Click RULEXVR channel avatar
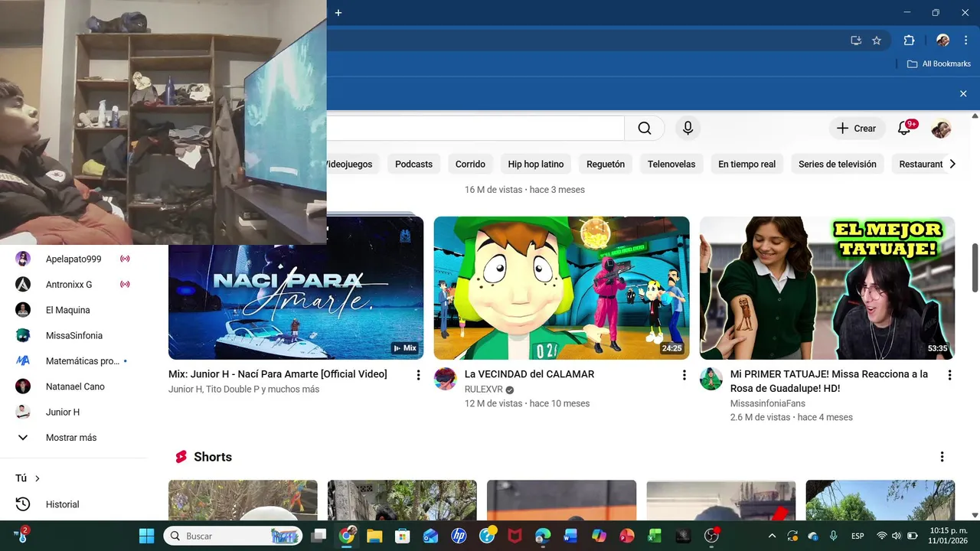The image size is (980, 551). (446, 378)
